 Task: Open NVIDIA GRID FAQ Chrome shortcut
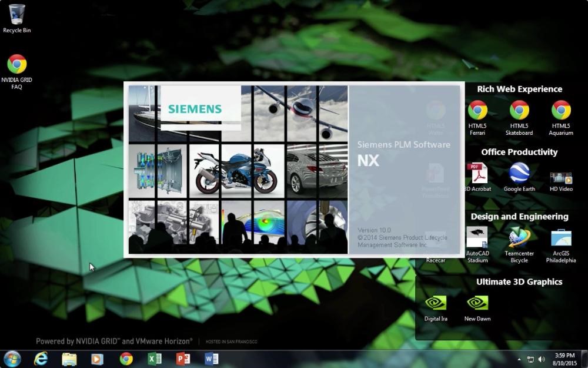tap(16, 72)
